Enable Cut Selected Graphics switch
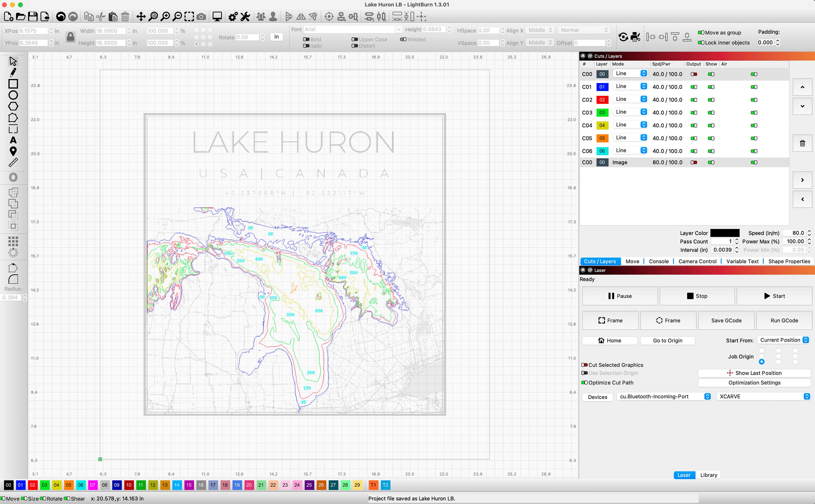Screen dimensions: 815x504 [584, 365]
